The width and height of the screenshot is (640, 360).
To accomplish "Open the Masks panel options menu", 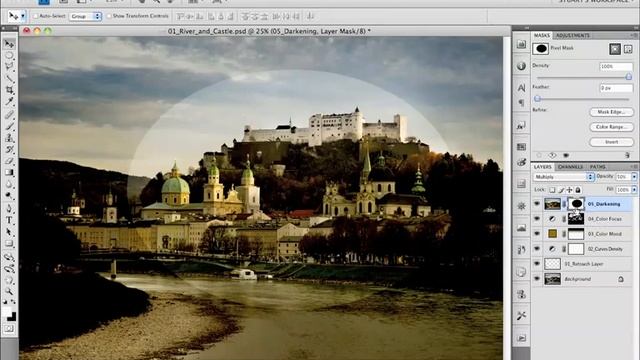I will coord(635,36).
